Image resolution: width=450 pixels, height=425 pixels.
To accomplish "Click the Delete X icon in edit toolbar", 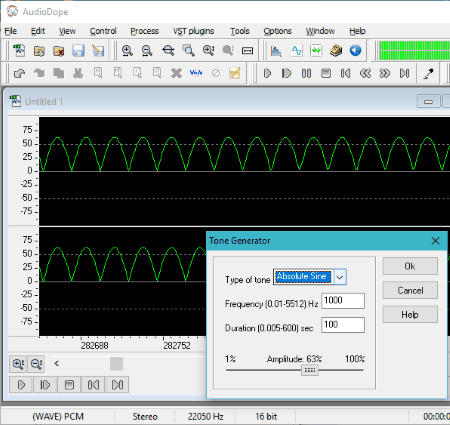I will pos(176,73).
